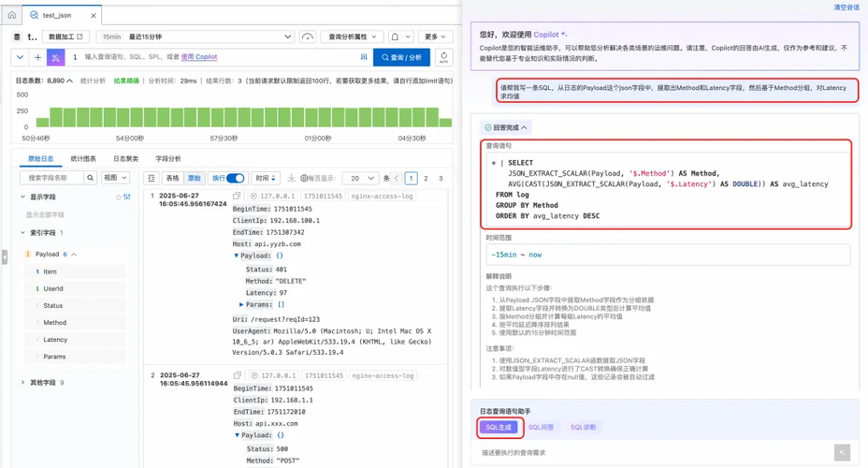The image size is (868, 468).
Task: Expand Params triangle in log entry 1
Action: point(241,304)
